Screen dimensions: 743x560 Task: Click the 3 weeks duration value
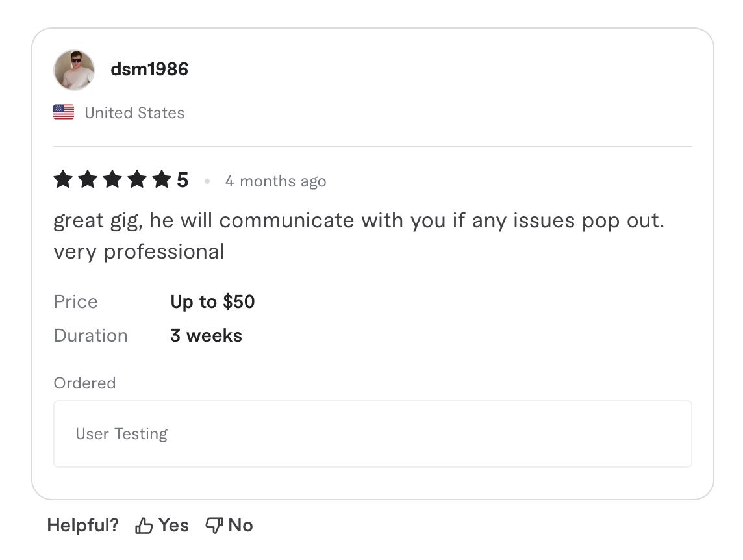coord(206,335)
